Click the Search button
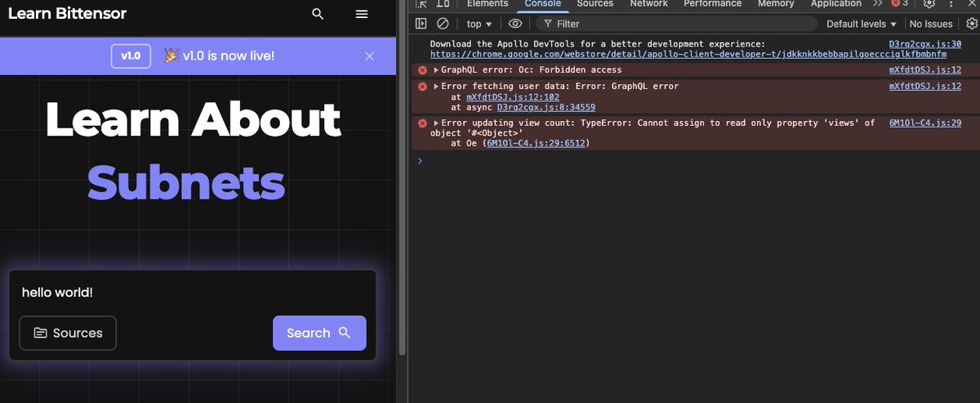 [319, 333]
